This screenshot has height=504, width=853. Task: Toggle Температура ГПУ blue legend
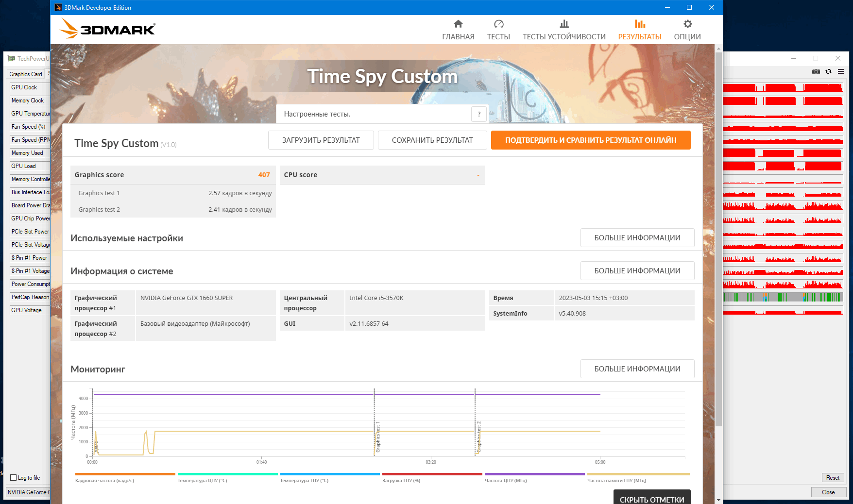330,478
